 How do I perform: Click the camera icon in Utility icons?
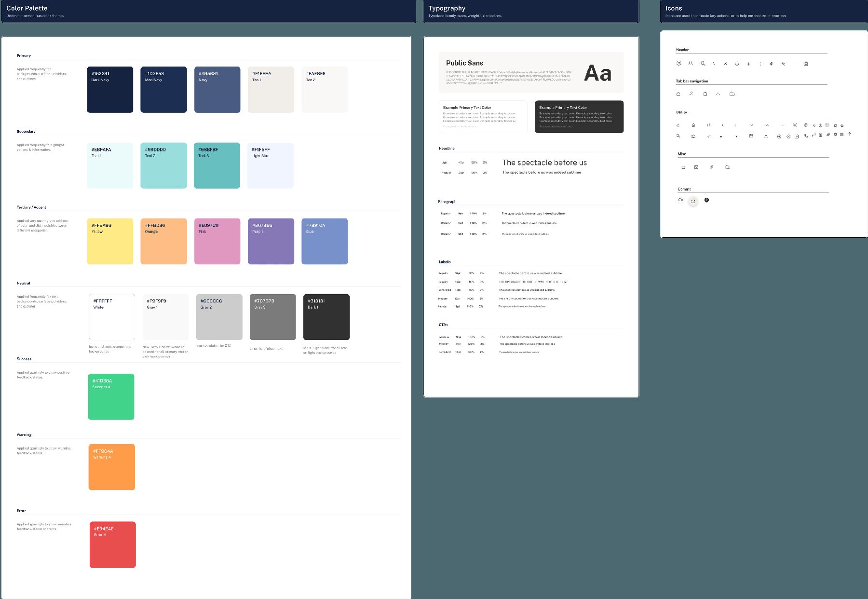[693, 136]
